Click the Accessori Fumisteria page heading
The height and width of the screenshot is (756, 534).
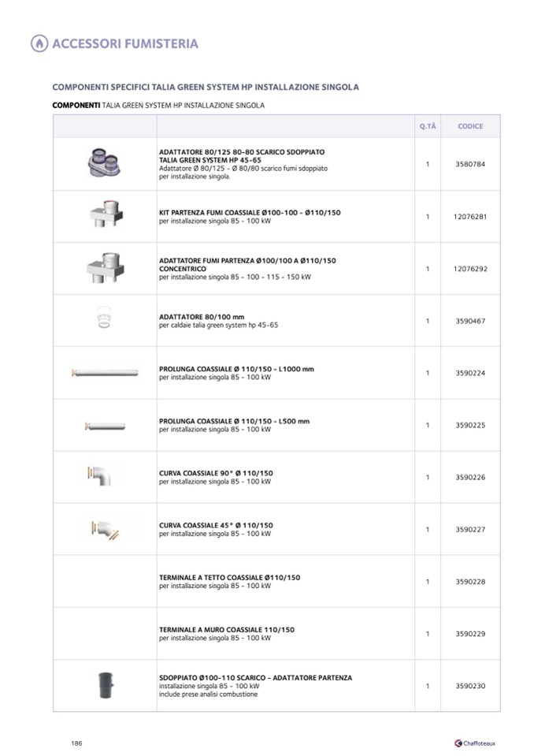(x=124, y=44)
